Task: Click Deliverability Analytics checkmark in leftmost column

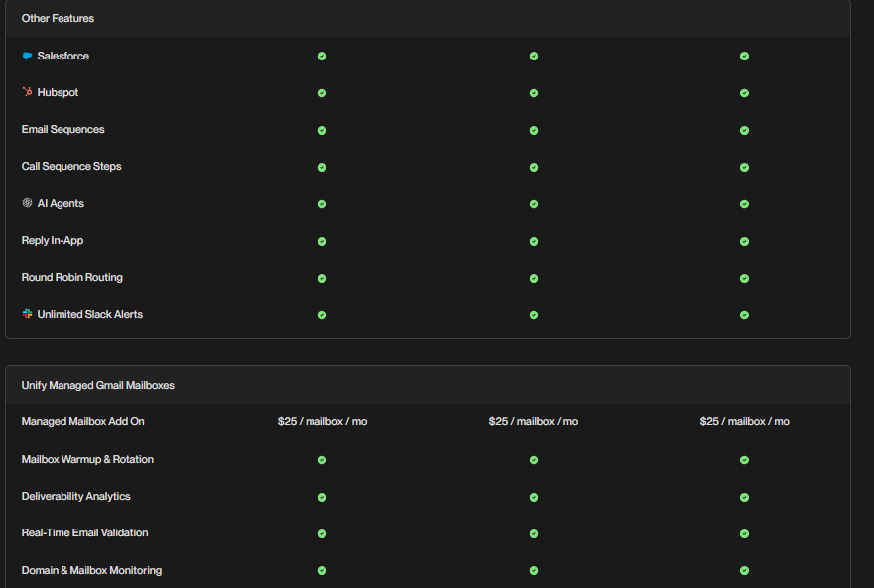Action: [x=322, y=497]
